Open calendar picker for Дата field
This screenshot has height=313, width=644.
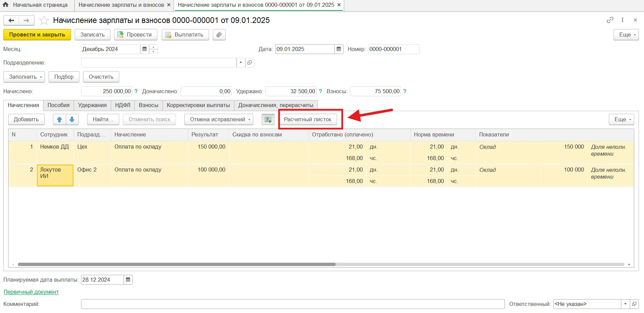tap(339, 49)
